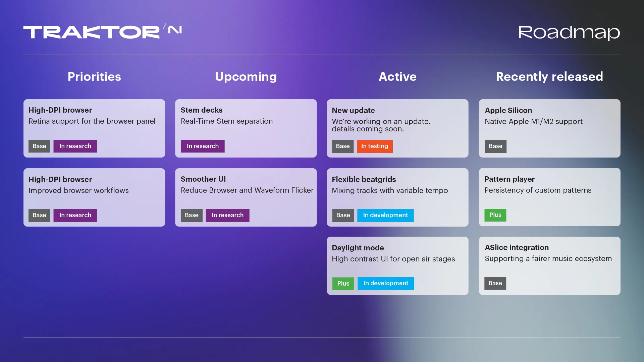This screenshot has width=644, height=362.
Task: Click the ASlice integration card title
Action: pyautogui.click(x=517, y=247)
